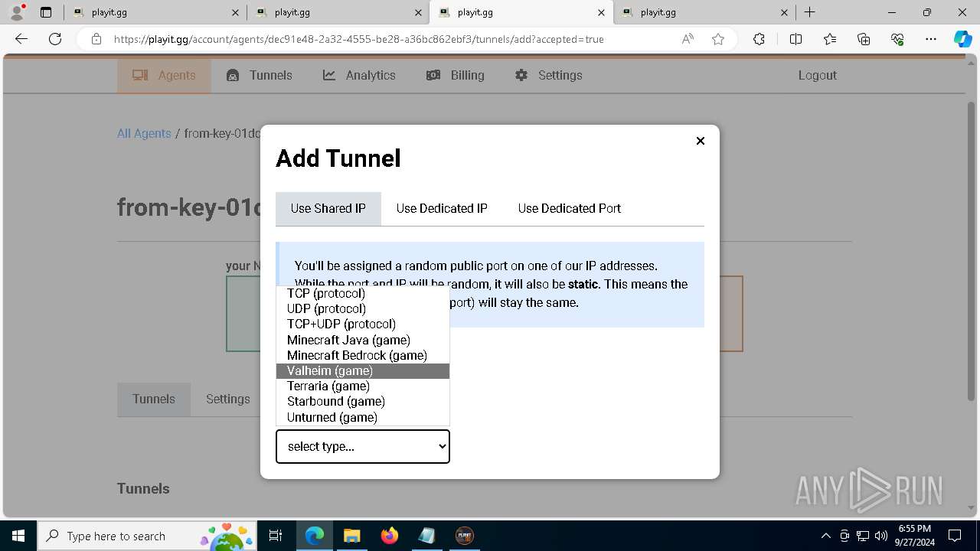980x551 pixels.
Task: Switch to the first playit.gg tab
Action: tap(155, 12)
